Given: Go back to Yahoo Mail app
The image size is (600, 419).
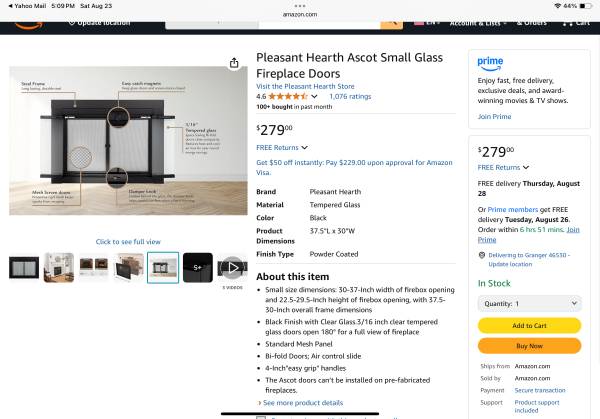Looking at the screenshot, I should coord(27,6).
